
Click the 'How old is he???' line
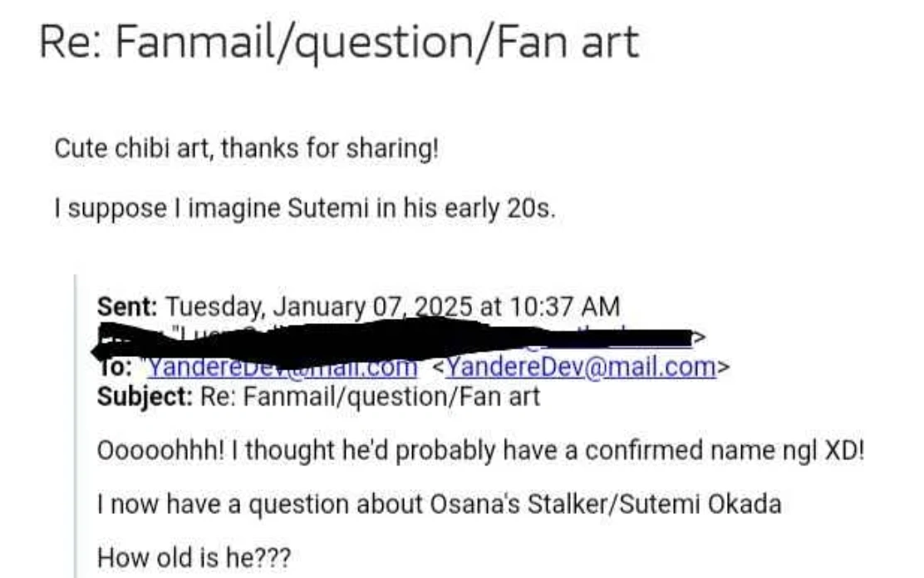tap(194, 556)
